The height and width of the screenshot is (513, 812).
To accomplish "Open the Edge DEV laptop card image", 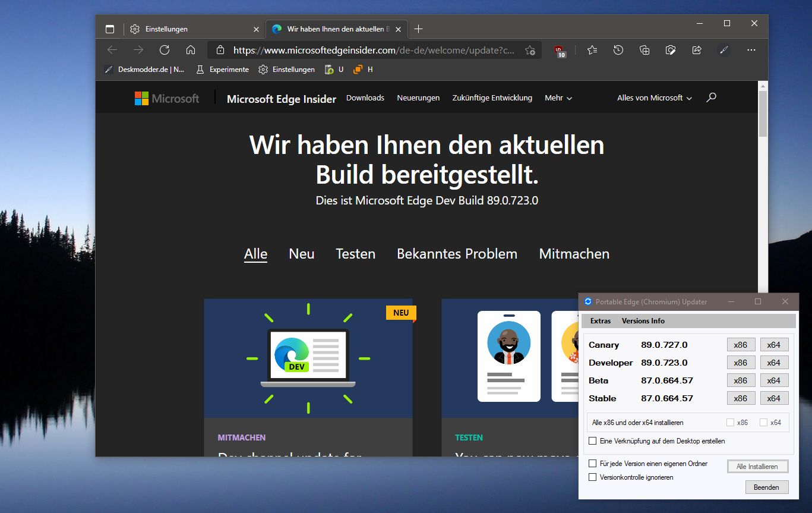I will [x=308, y=358].
